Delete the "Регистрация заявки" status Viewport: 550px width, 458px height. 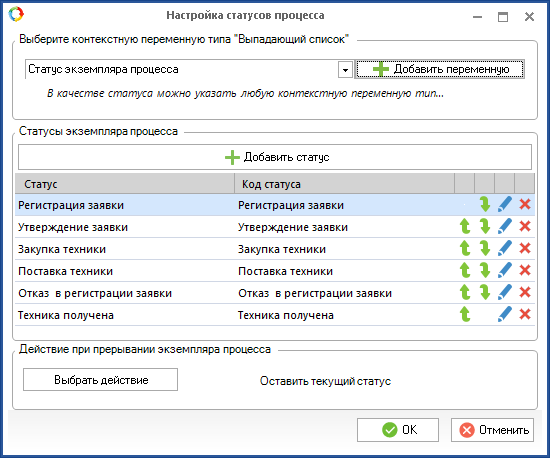[525, 204]
